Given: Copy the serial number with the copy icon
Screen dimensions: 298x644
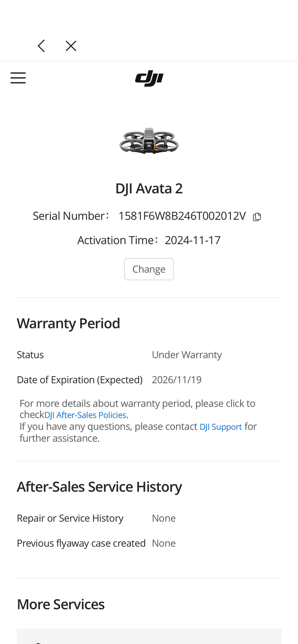Looking at the screenshot, I should pyautogui.click(x=257, y=217).
